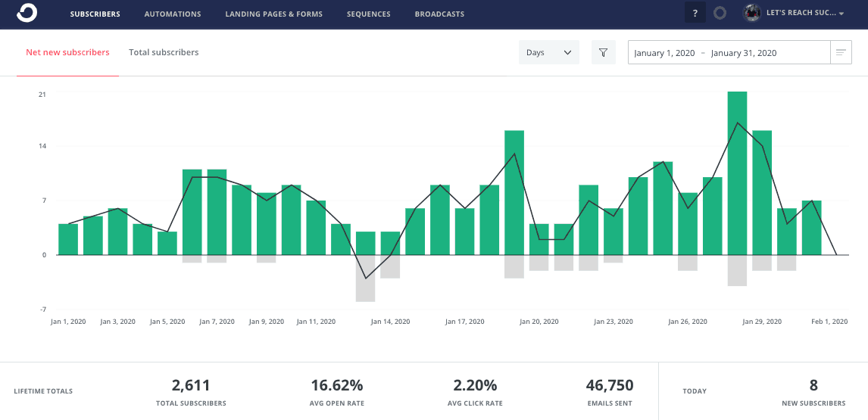Screen dimensions: 868x420
Task: Open Landing Pages & Forms section
Action: pyautogui.click(x=273, y=14)
